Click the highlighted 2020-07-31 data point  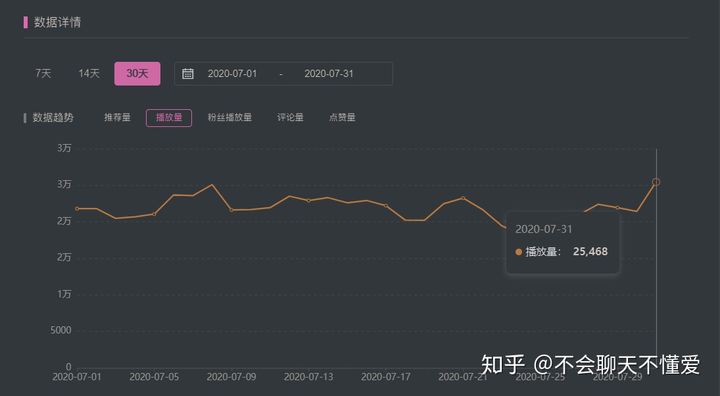pyautogui.click(x=656, y=182)
